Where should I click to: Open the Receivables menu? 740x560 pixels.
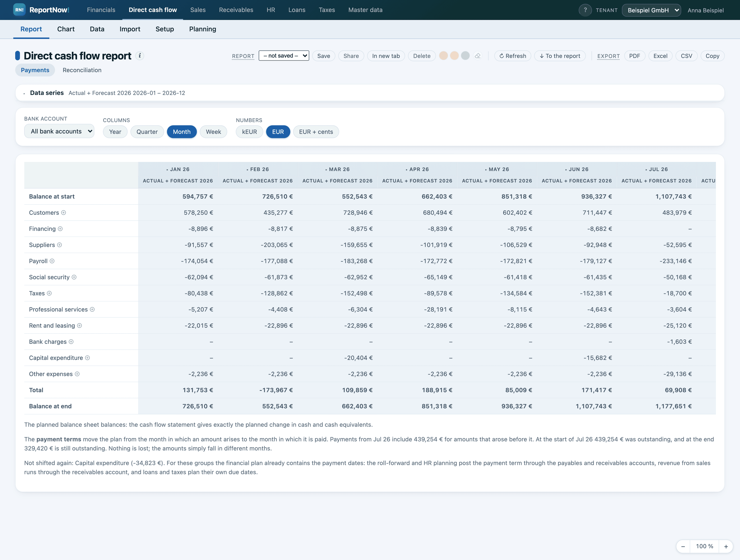(x=236, y=10)
